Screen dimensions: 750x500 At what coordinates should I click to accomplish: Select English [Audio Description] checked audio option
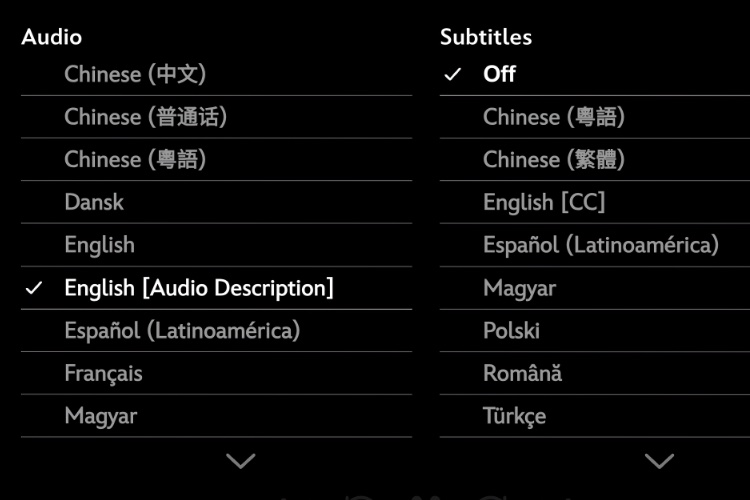pyautogui.click(x=198, y=288)
